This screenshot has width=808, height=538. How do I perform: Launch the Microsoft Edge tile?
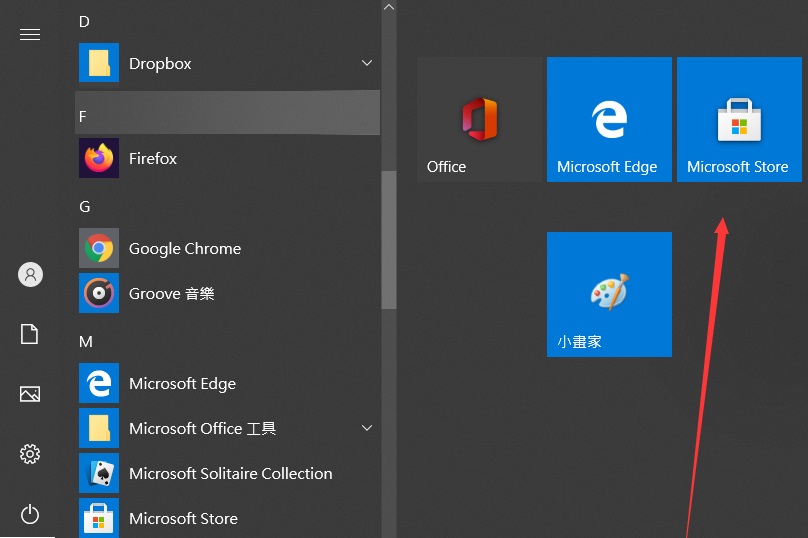click(x=609, y=119)
